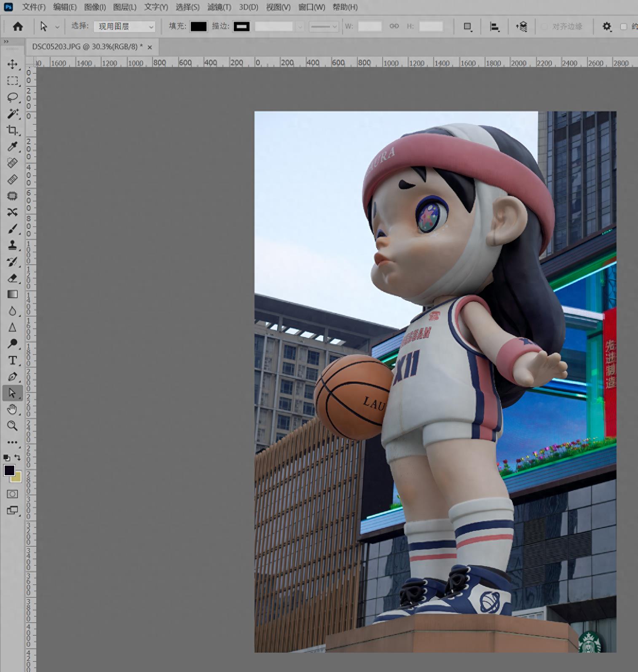
Task: Click the fill color swatch
Action: pyautogui.click(x=198, y=27)
